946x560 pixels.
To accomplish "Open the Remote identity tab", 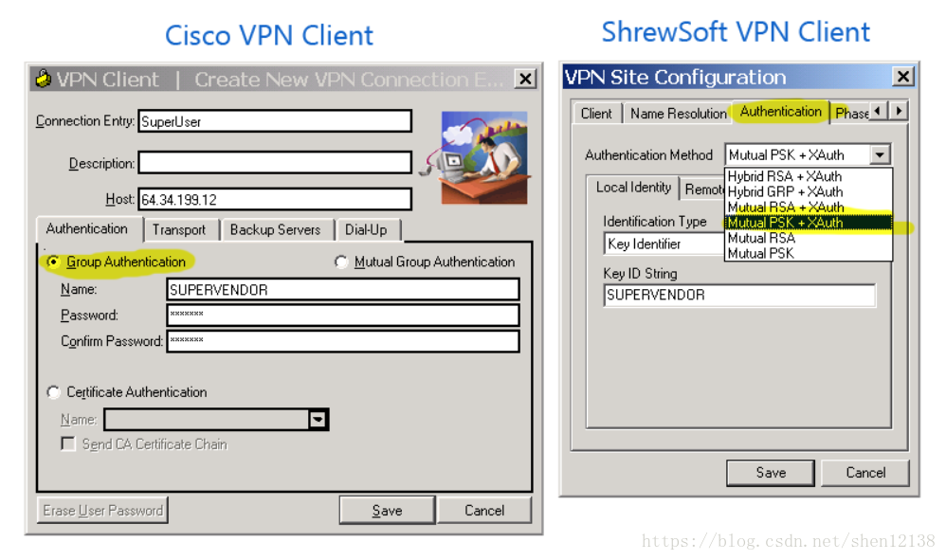I will click(x=703, y=190).
